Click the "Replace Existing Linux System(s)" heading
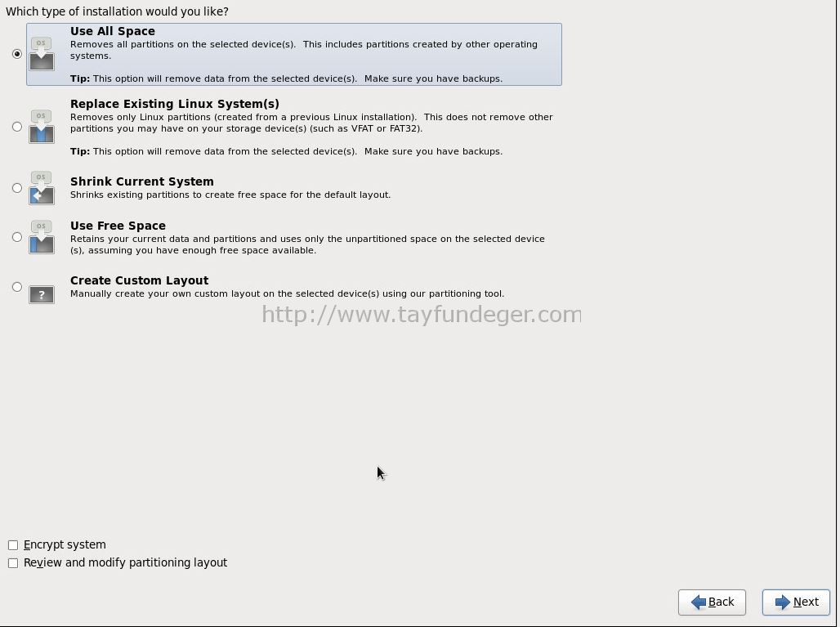 point(175,104)
